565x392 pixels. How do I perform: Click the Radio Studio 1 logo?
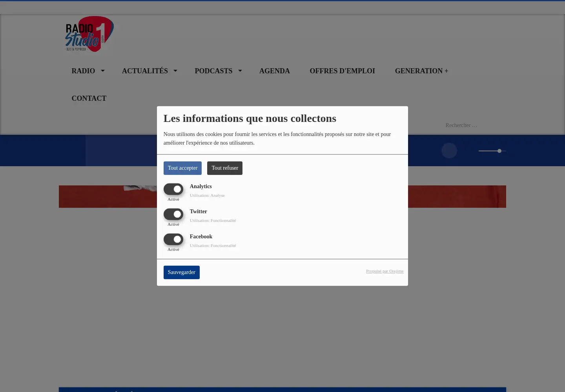pos(89,34)
